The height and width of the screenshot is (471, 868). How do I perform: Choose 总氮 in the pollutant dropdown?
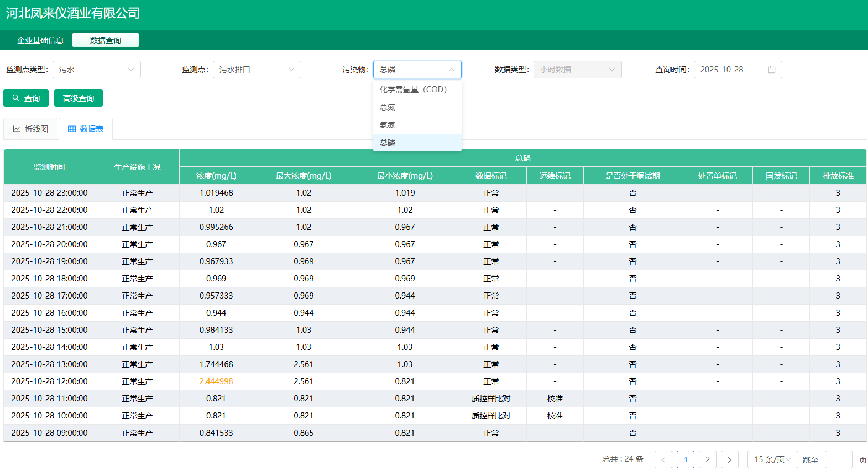pyautogui.click(x=388, y=107)
